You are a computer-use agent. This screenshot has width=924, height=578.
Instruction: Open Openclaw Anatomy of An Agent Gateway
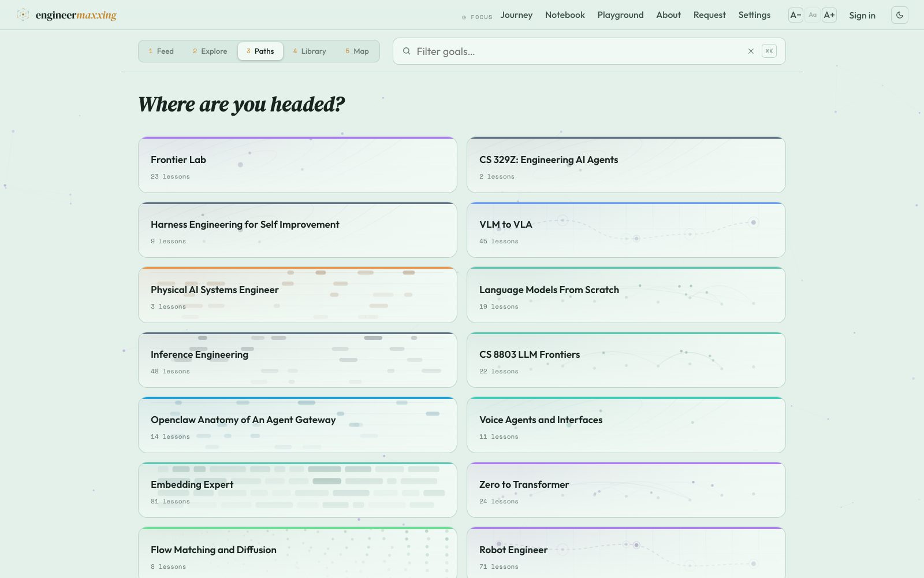[297, 425]
